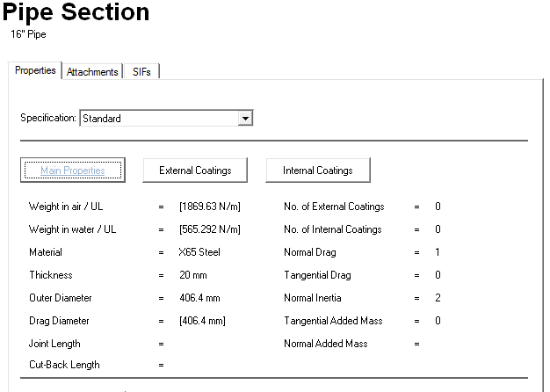
Task: Click the bracketed drag diameter value
Action: (203, 321)
